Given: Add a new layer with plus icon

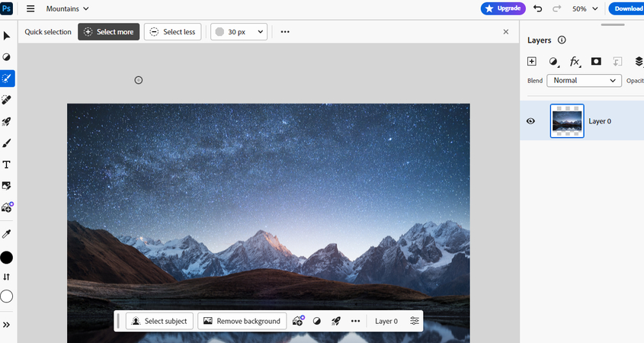Looking at the screenshot, I should [x=532, y=61].
